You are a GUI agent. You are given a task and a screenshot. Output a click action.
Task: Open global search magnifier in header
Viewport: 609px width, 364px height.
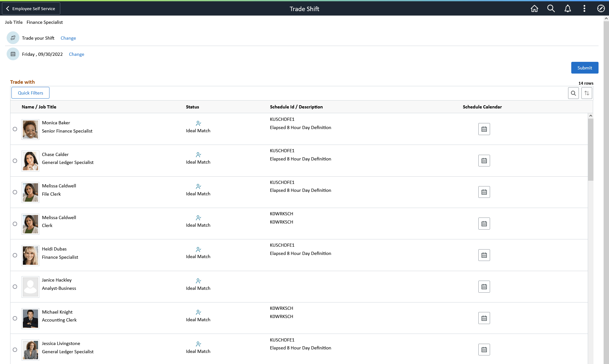tap(551, 9)
